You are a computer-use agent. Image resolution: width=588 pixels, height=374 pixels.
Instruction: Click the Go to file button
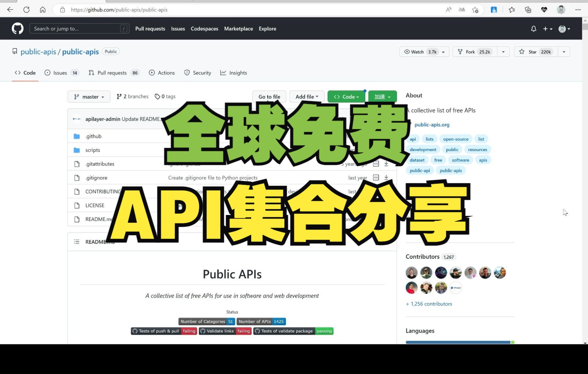click(269, 96)
